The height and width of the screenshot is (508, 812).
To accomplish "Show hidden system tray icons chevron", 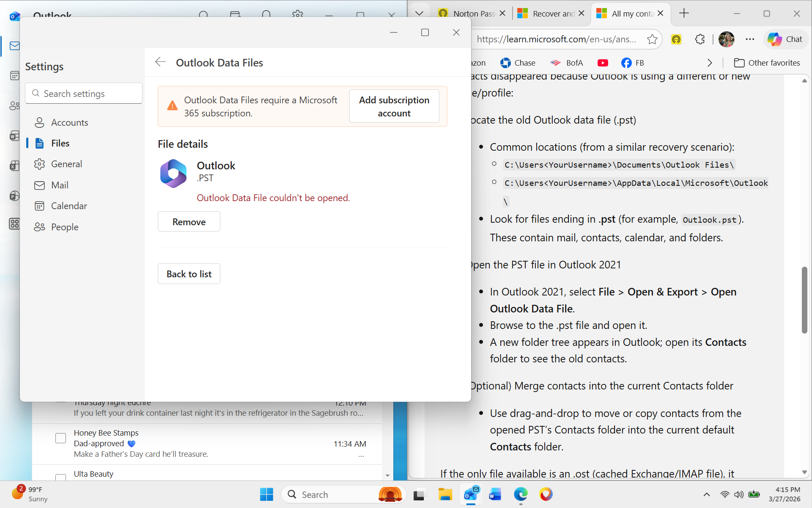I will pos(707,494).
